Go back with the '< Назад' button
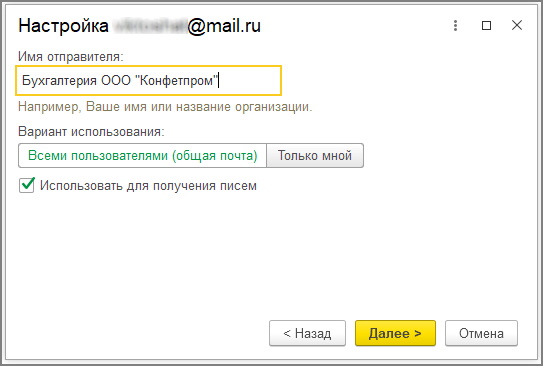Screen dimensions: 543x366 tap(307, 333)
